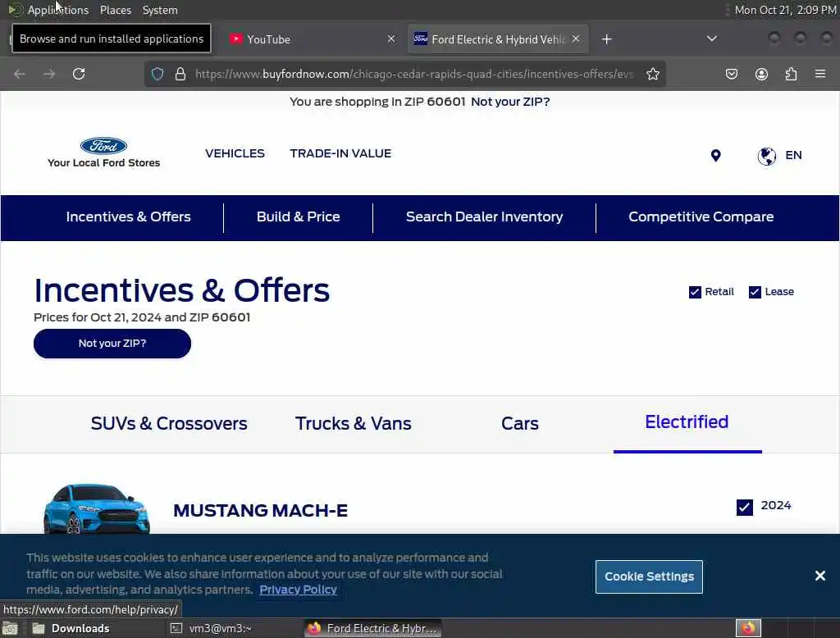The height and width of the screenshot is (638, 840).
Task: Expand the list all tabs chevron
Action: tap(711, 39)
